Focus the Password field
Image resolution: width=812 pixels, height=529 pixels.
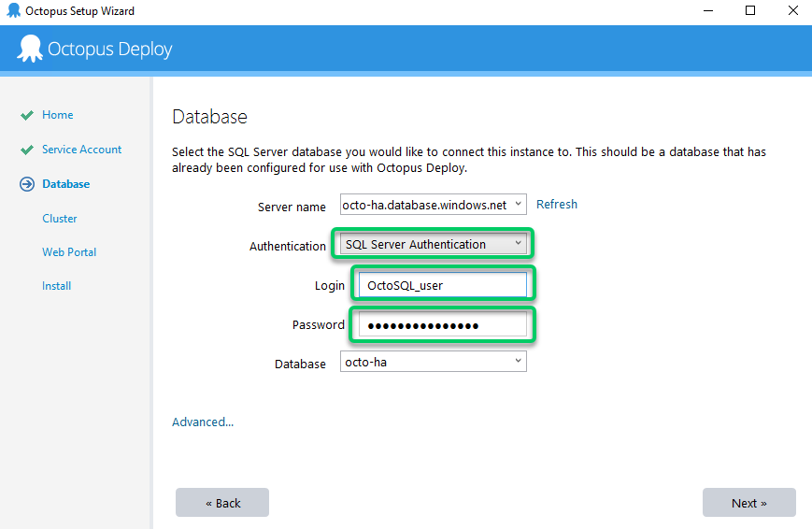click(x=442, y=325)
